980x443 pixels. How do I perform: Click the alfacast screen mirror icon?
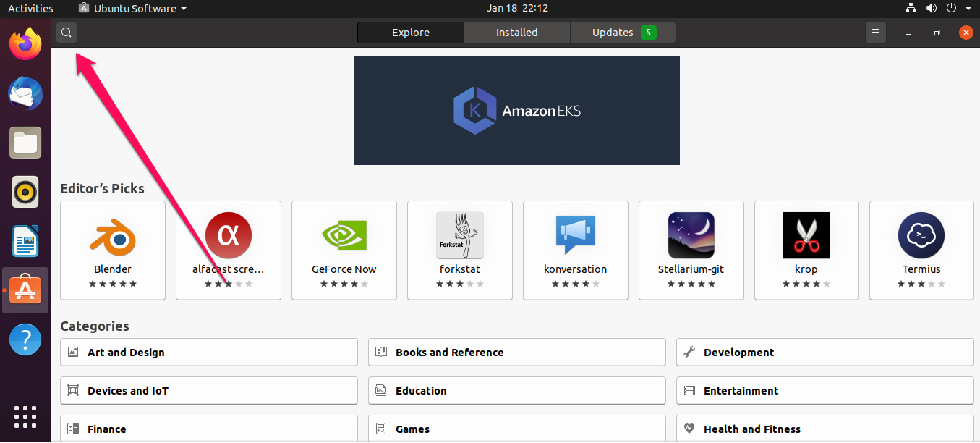tap(229, 235)
